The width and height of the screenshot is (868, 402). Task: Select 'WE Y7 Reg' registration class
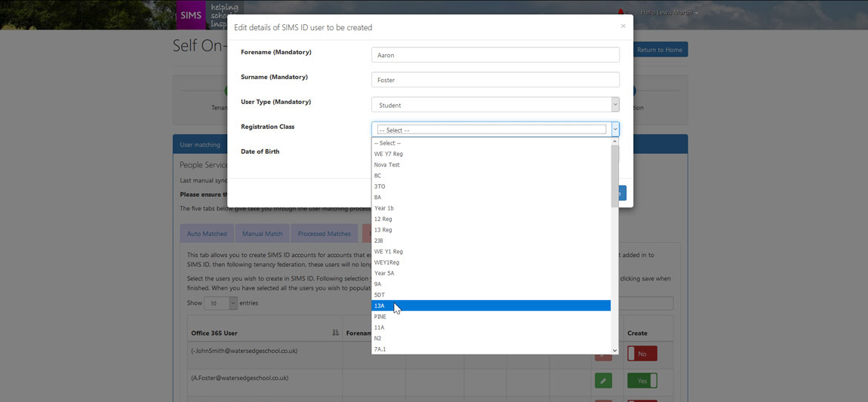491,154
